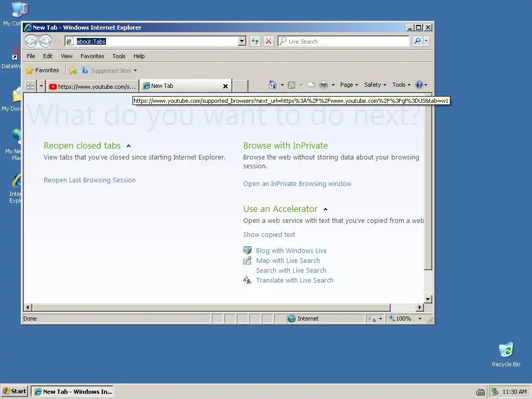Viewport: 532px width, 399px height.
Task: Click the Windows Start button
Action: point(14,392)
